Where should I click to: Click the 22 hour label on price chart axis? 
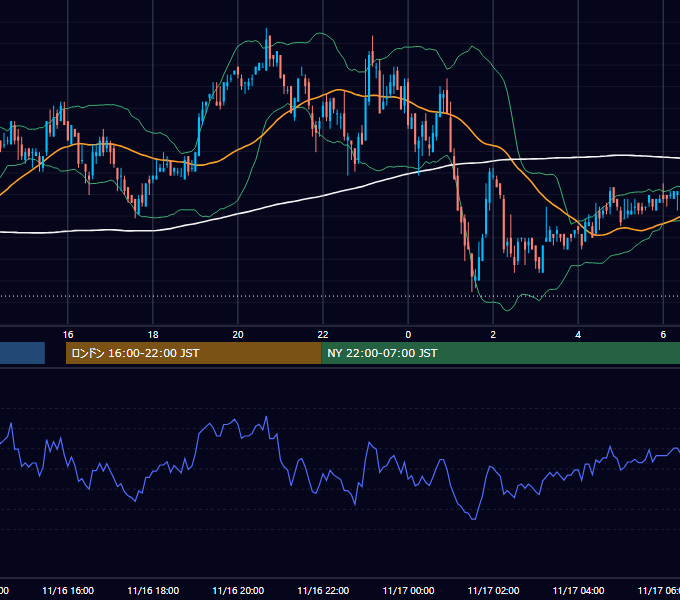(x=323, y=335)
